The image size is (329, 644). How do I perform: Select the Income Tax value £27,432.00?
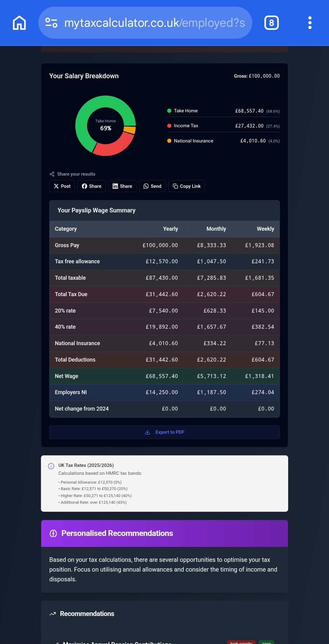coord(249,126)
